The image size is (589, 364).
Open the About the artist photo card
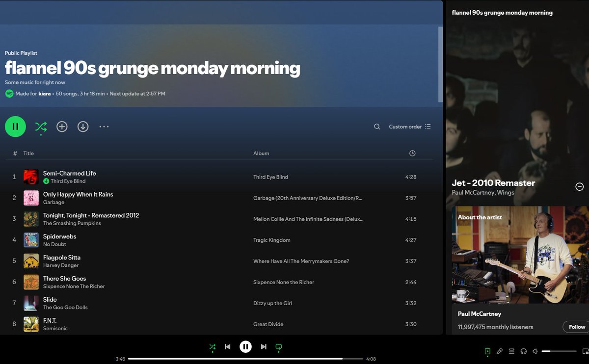[520, 255]
